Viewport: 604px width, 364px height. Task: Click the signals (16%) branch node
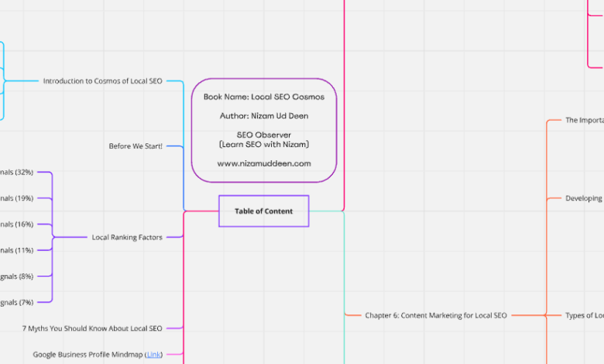tap(16, 224)
